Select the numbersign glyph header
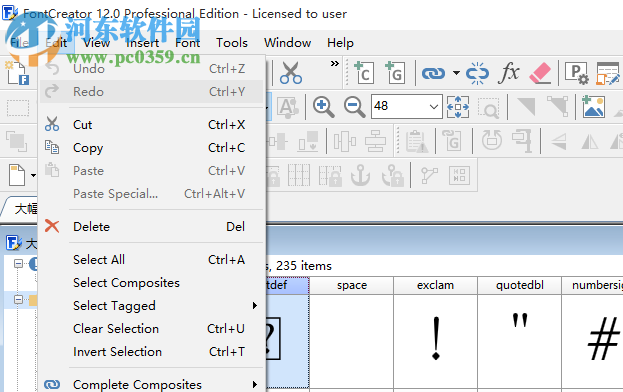 [x=593, y=285]
